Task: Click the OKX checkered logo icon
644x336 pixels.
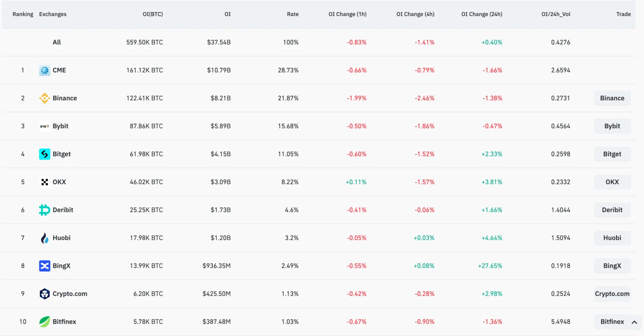Action: click(45, 182)
